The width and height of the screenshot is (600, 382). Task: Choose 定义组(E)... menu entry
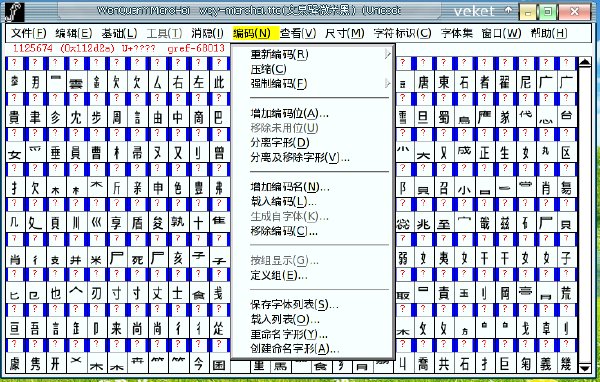tap(279, 275)
